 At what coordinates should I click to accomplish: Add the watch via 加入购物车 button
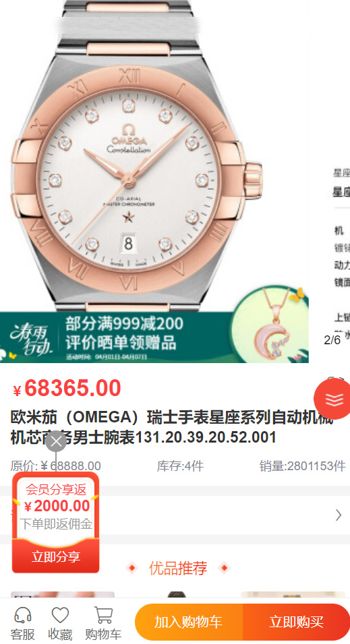click(188, 622)
